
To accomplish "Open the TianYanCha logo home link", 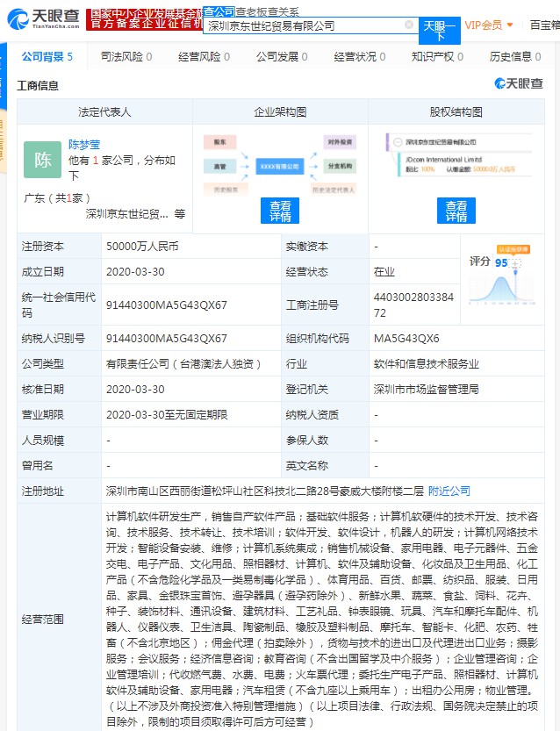I will [44, 18].
